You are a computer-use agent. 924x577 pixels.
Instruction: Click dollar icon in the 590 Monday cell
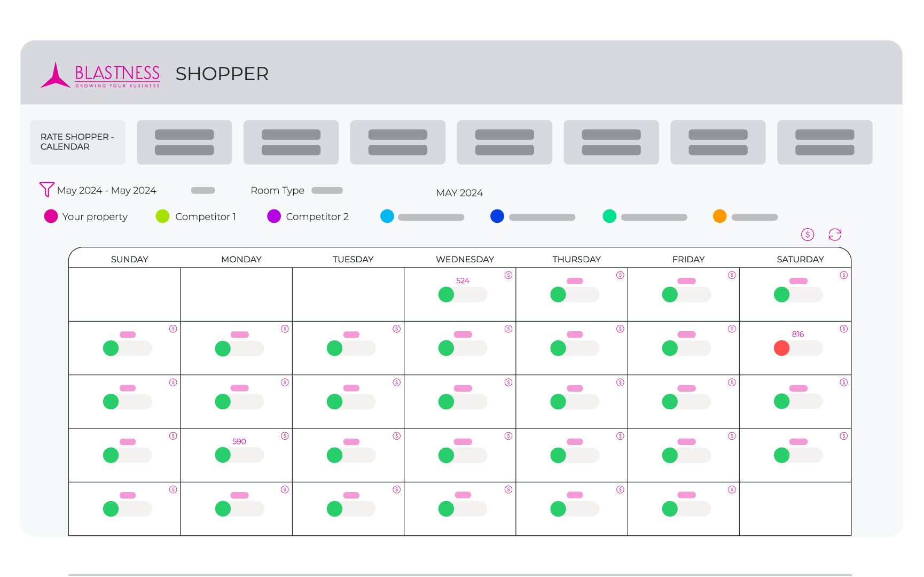pos(285,436)
